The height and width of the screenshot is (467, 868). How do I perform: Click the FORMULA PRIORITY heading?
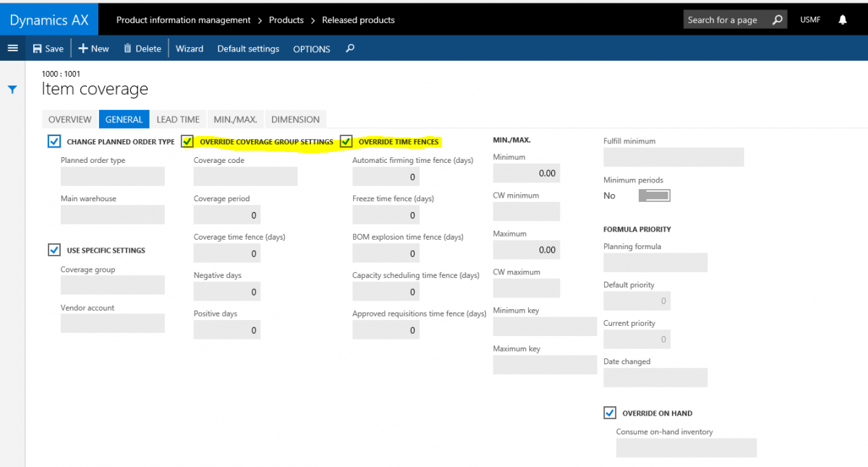click(637, 230)
